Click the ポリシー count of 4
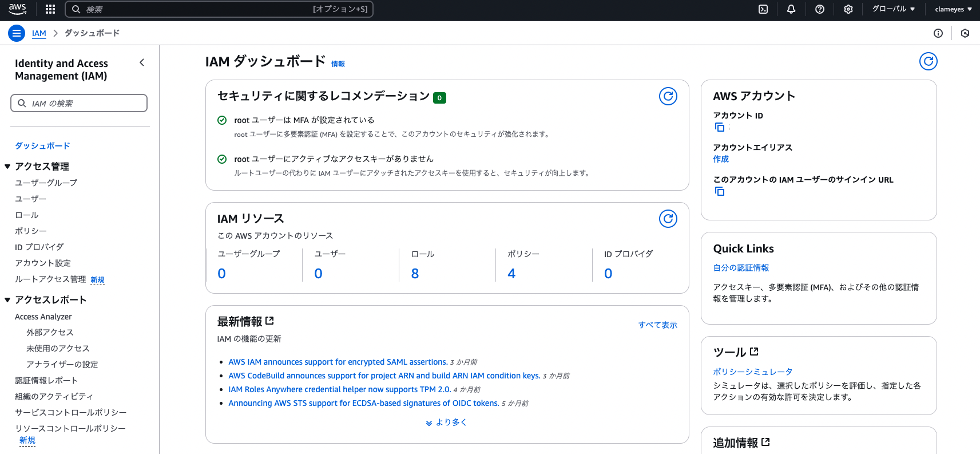 coord(511,274)
